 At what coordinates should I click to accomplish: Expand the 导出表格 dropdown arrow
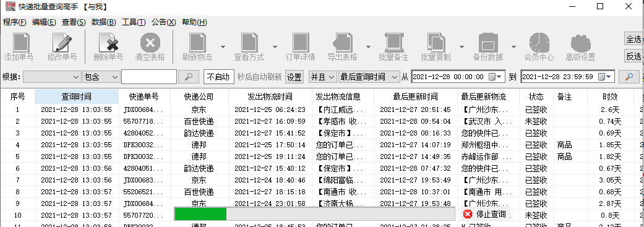coord(369,47)
